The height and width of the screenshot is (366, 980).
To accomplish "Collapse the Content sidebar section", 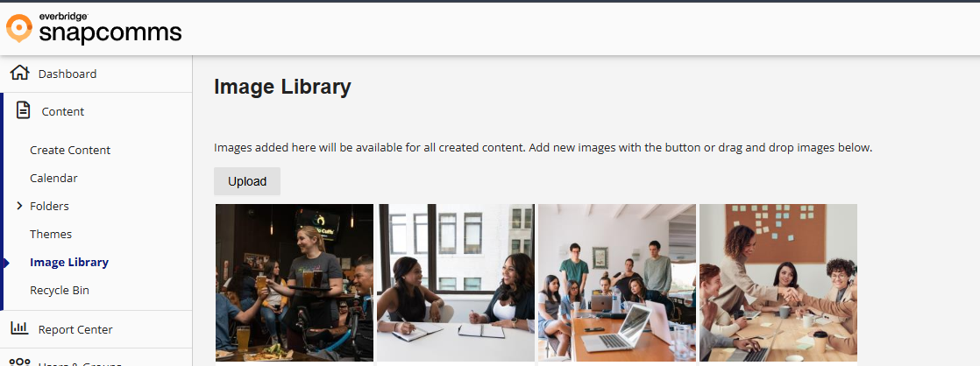I will point(96,111).
